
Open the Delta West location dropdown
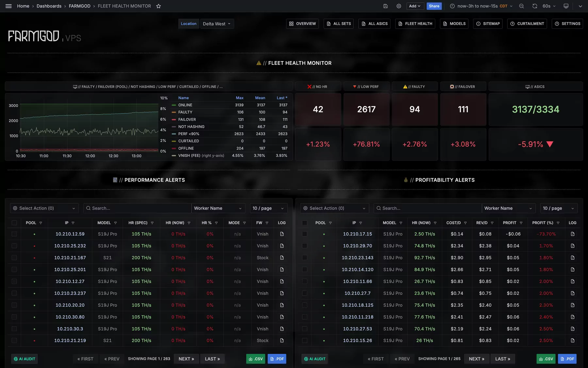coord(217,24)
